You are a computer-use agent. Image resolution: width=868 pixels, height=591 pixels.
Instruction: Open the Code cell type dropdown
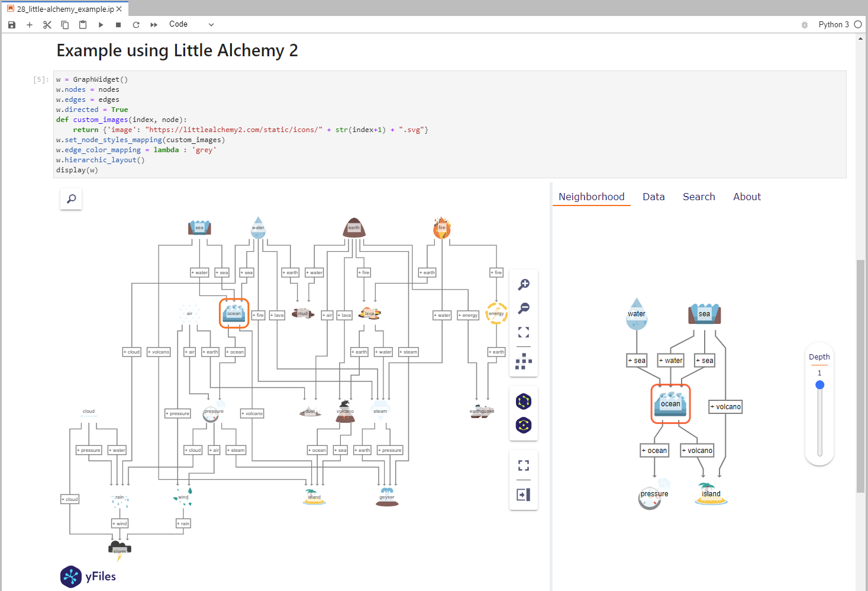[191, 24]
